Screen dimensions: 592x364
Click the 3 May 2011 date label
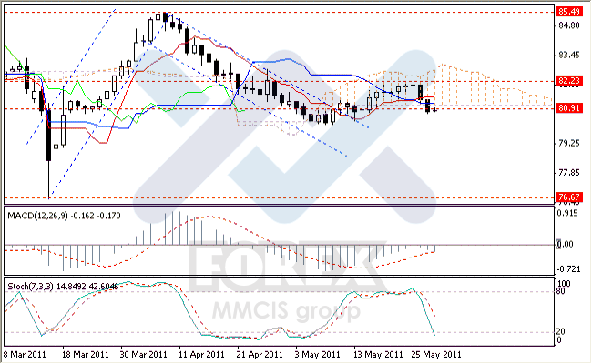pyautogui.click(x=318, y=355)
